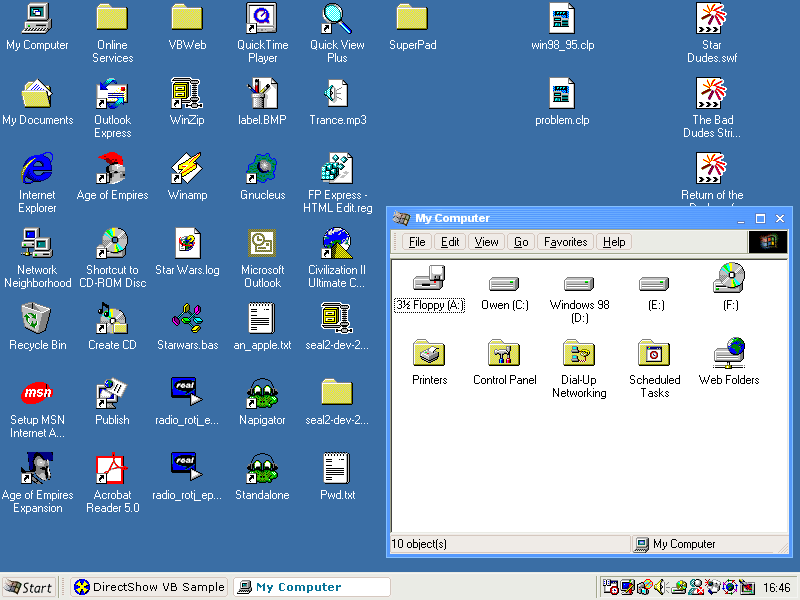This screenshot has height=600, width=800.
Task: Click the Start button
Action: click(x=29, y=587)
